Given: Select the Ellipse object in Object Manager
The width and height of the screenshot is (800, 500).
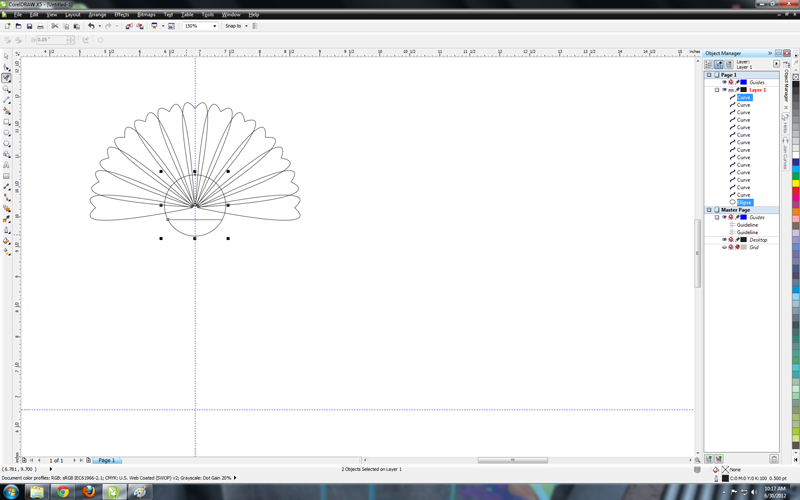Looking at the screenshot, I should pos(744,203).
